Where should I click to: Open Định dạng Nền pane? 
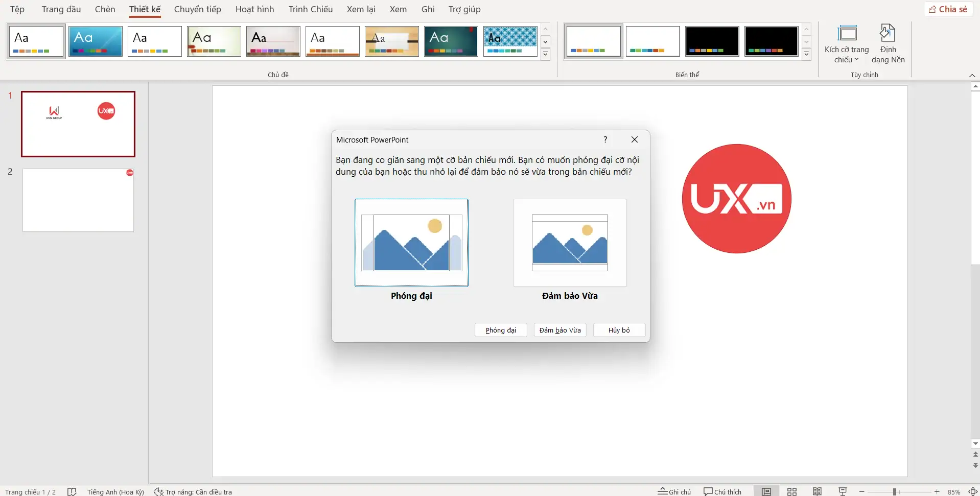[x=888, y=44]
